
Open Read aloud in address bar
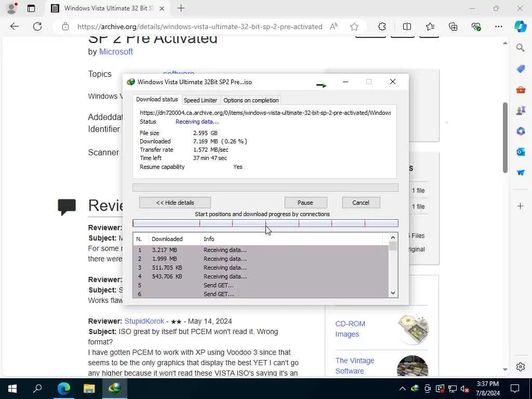[334, 26]
